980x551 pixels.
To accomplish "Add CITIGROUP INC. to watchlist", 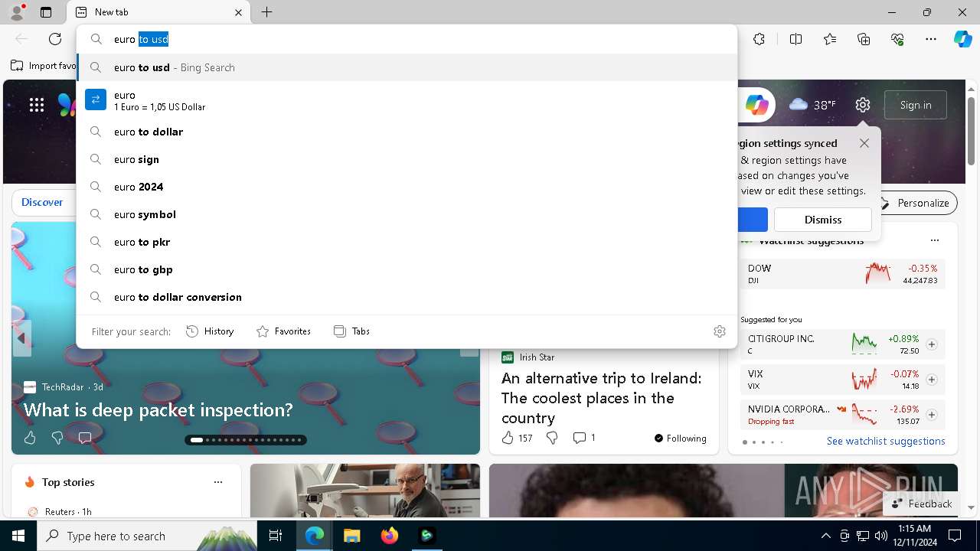I will click(932, 344).
